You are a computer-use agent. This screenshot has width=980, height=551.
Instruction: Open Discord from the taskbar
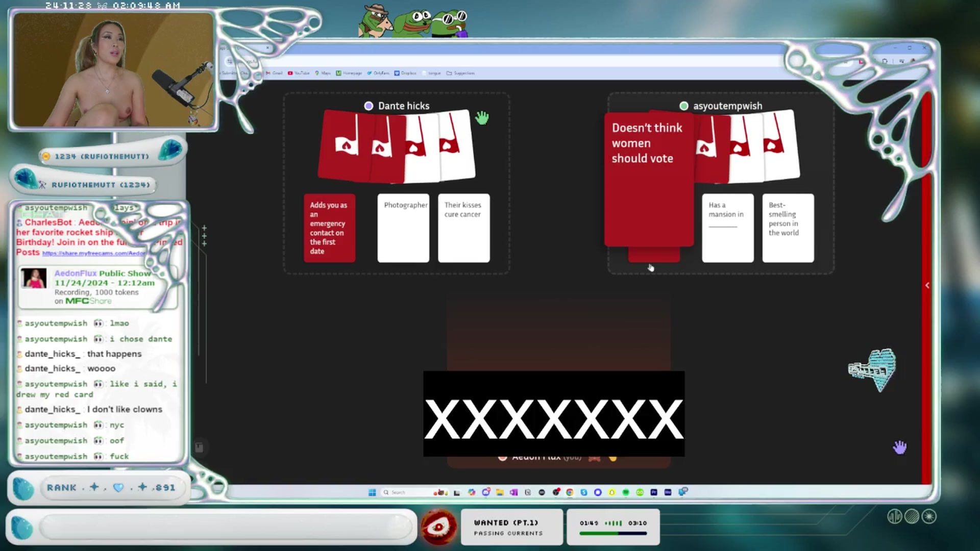point(486,492)
